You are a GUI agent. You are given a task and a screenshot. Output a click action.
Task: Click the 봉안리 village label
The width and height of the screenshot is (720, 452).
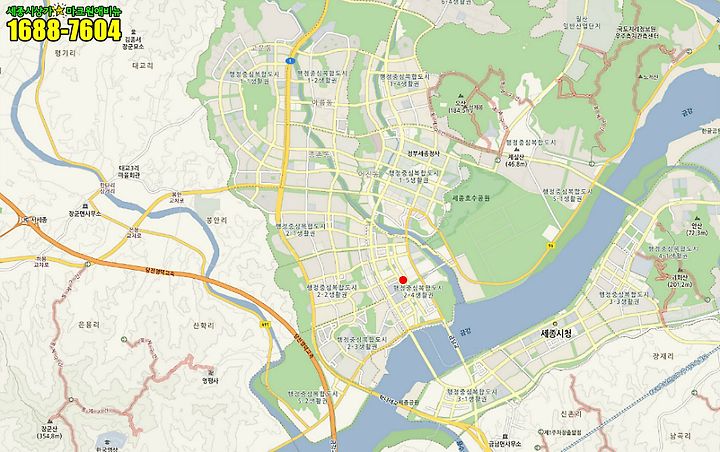point(217,220)
